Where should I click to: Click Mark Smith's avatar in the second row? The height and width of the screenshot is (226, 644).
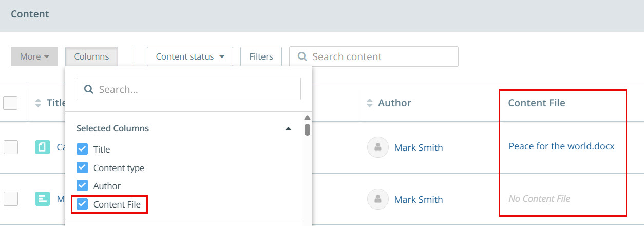(x=378, y=199)
